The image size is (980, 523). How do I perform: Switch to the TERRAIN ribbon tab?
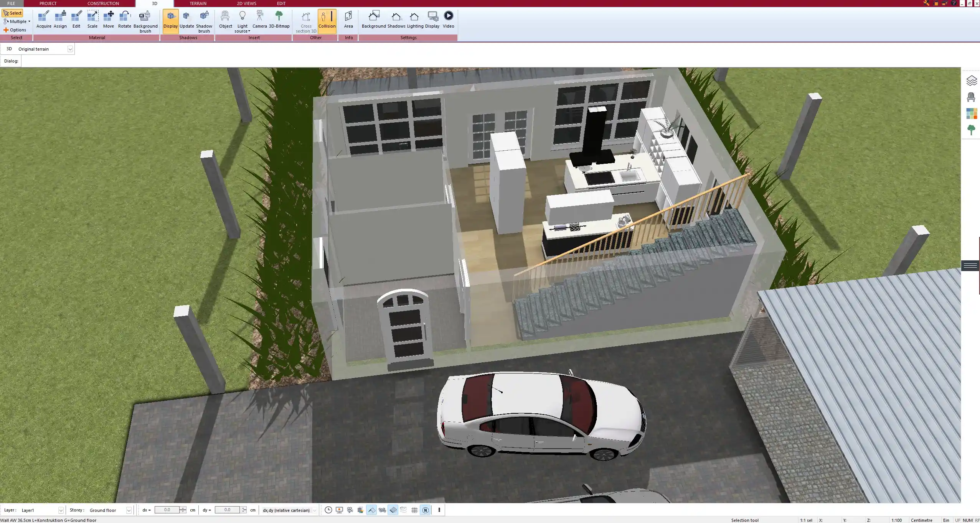[198, 3]
